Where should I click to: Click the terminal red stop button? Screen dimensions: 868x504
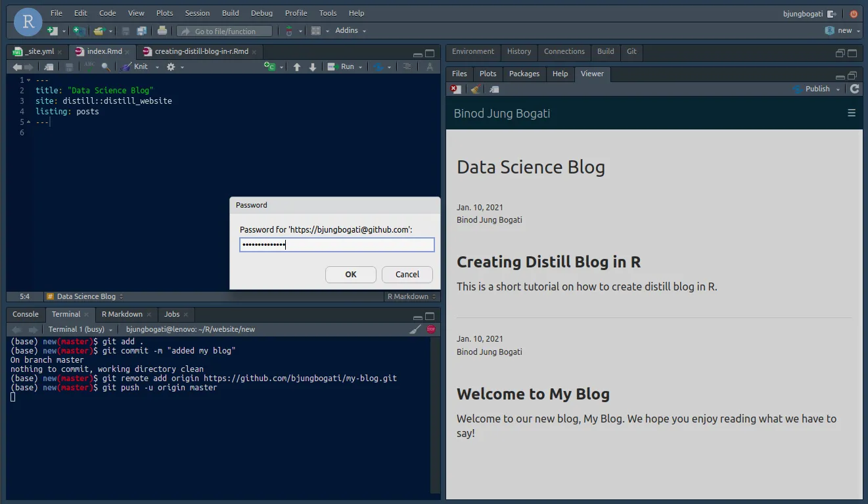tap(431, 329)
